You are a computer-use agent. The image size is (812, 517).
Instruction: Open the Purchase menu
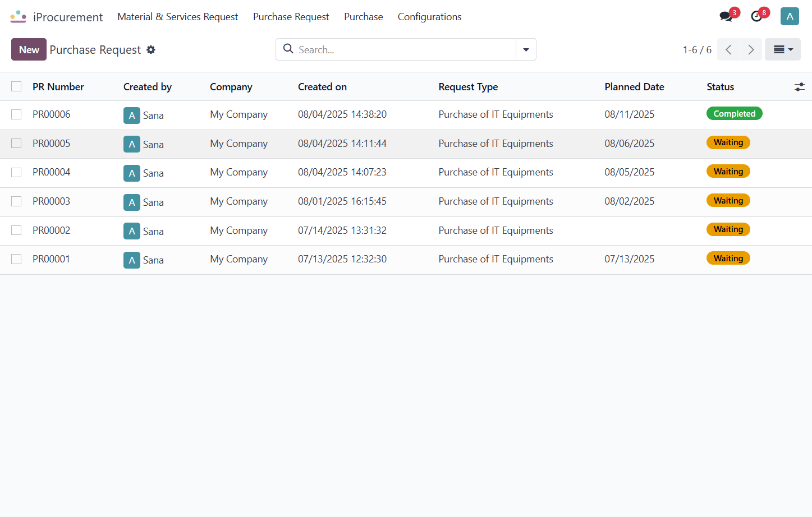pos(364,17)
